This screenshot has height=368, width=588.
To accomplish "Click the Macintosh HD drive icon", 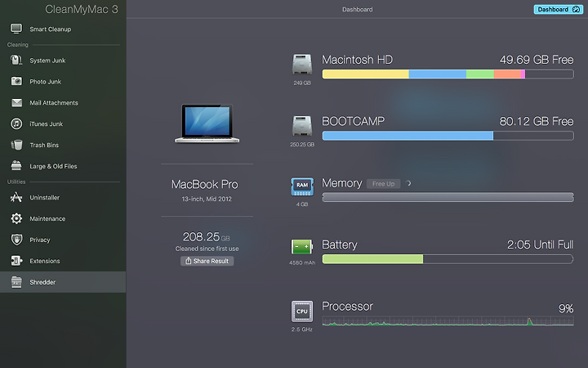I will coord(302,65).
